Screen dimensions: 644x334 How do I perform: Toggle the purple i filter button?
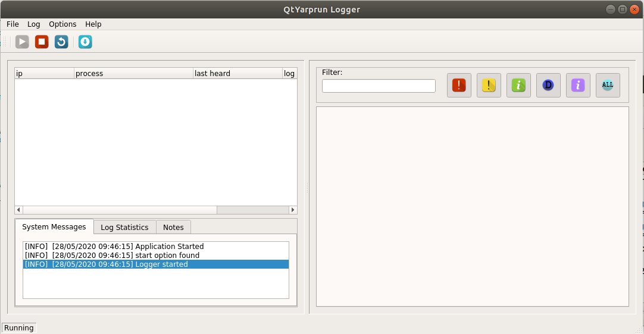[x=578, y=86]
